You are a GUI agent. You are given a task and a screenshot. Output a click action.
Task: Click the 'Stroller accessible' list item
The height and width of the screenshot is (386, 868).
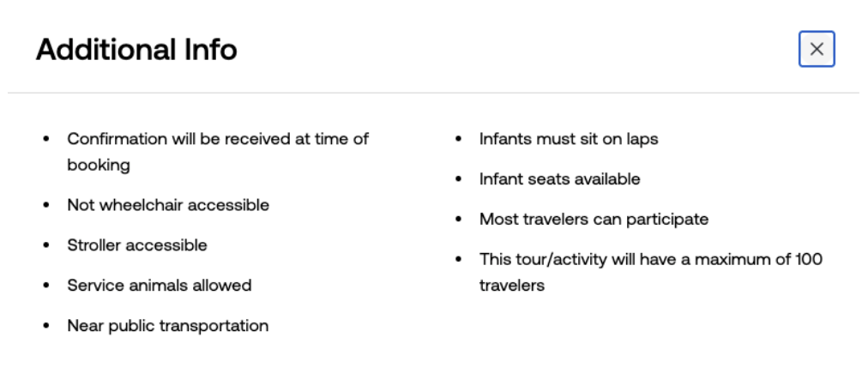[137, 244]
